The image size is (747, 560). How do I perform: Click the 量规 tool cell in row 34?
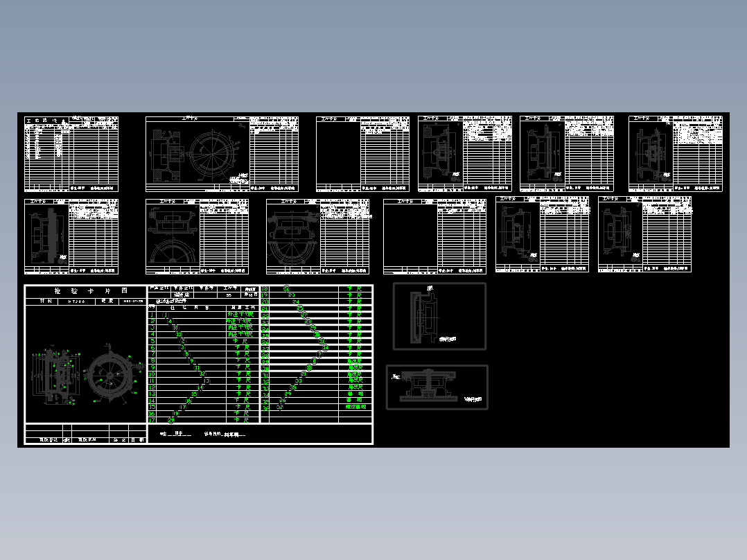point(355,394)
